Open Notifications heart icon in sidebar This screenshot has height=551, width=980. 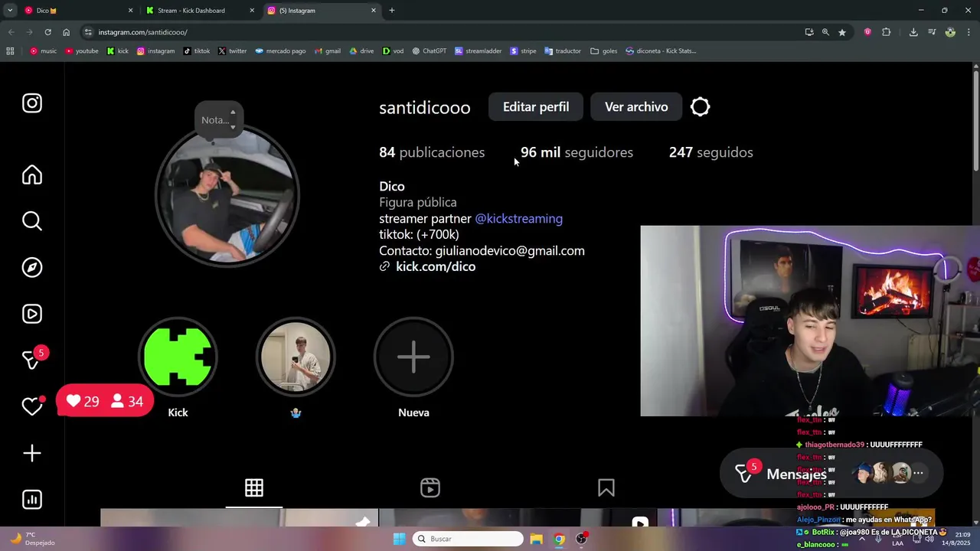tap(32, 406)
